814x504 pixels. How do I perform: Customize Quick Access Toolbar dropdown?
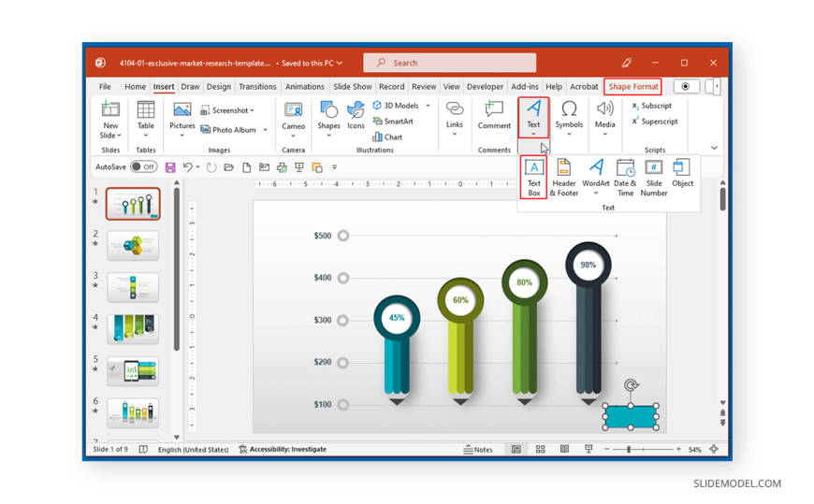pyautogui.click(x=334, y=167)
